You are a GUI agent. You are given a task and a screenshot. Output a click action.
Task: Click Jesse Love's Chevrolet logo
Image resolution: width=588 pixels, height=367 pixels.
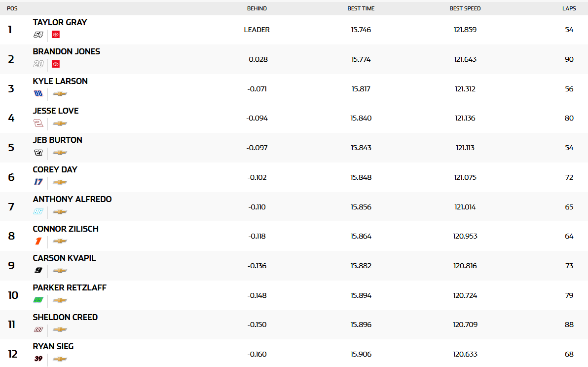[60, 123]
